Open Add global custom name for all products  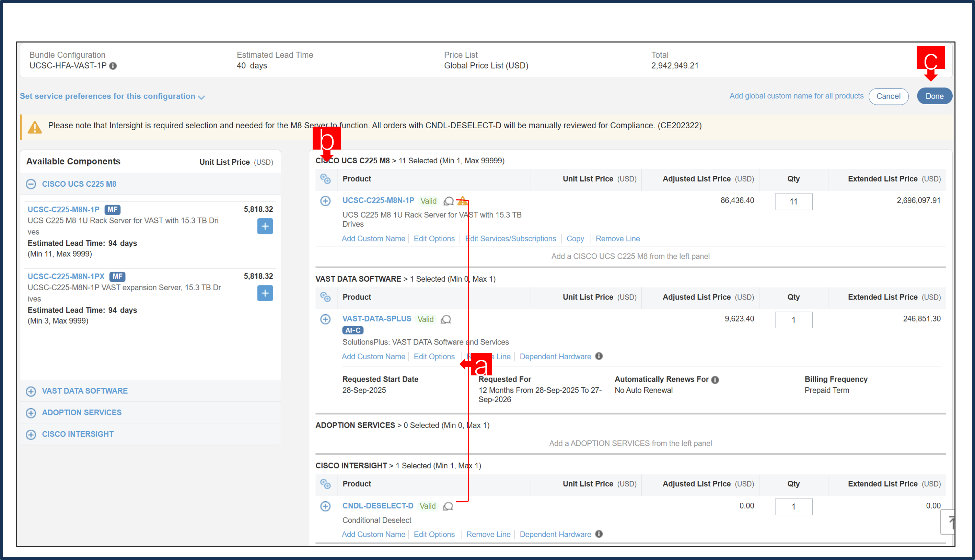(796, 96)
